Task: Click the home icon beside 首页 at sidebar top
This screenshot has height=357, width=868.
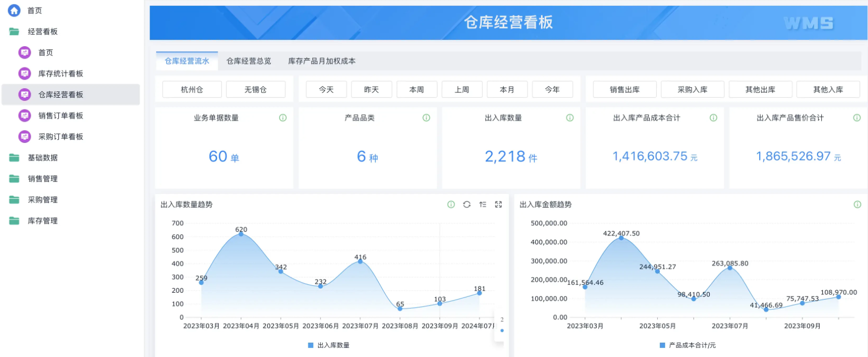Action: [x=14, y=10]
